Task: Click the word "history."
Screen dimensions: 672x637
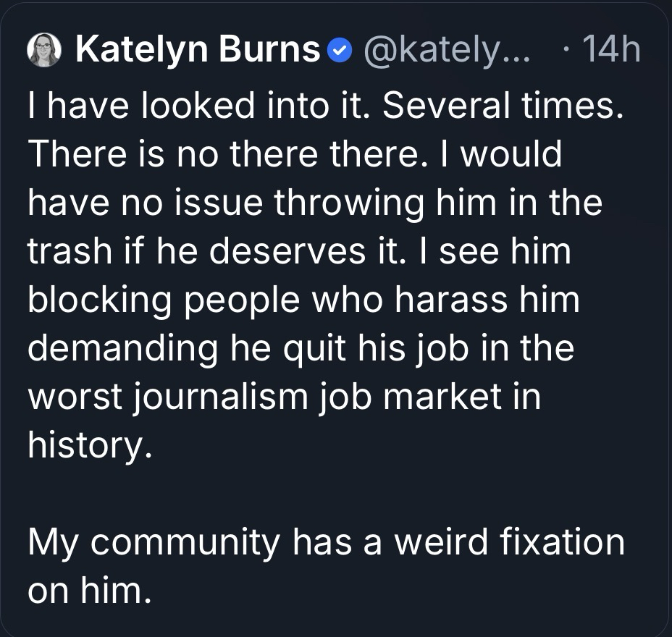Action: tap(90, 445)
